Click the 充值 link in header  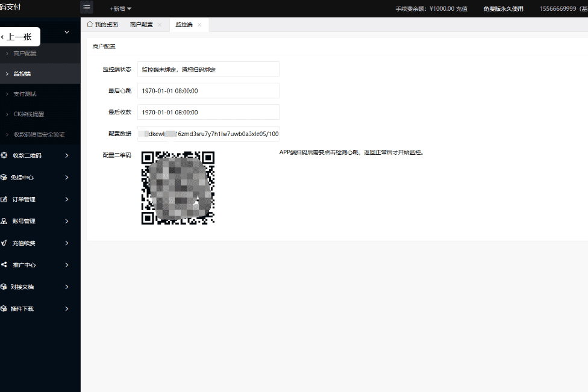pyautogui.click(x=461, y=8)
